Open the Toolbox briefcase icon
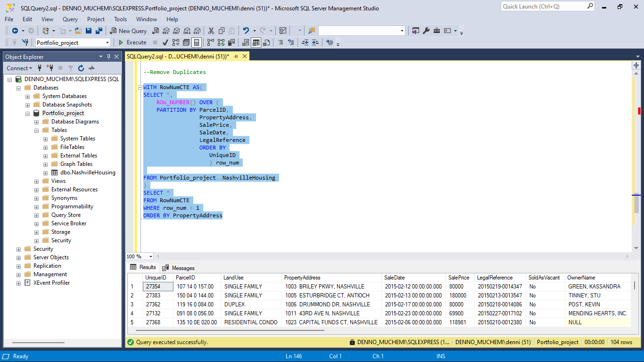The width and height of the screenshot is (644, 362). tap(437, 31)
